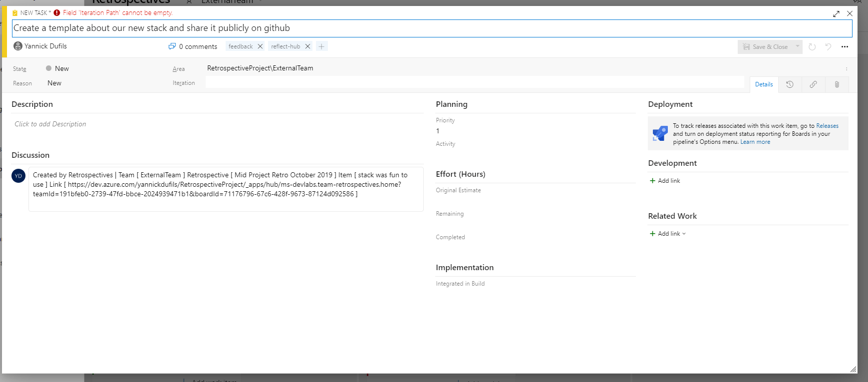868x382 pixels.
Task: Click to add Description text
Action: coord(50,124)
